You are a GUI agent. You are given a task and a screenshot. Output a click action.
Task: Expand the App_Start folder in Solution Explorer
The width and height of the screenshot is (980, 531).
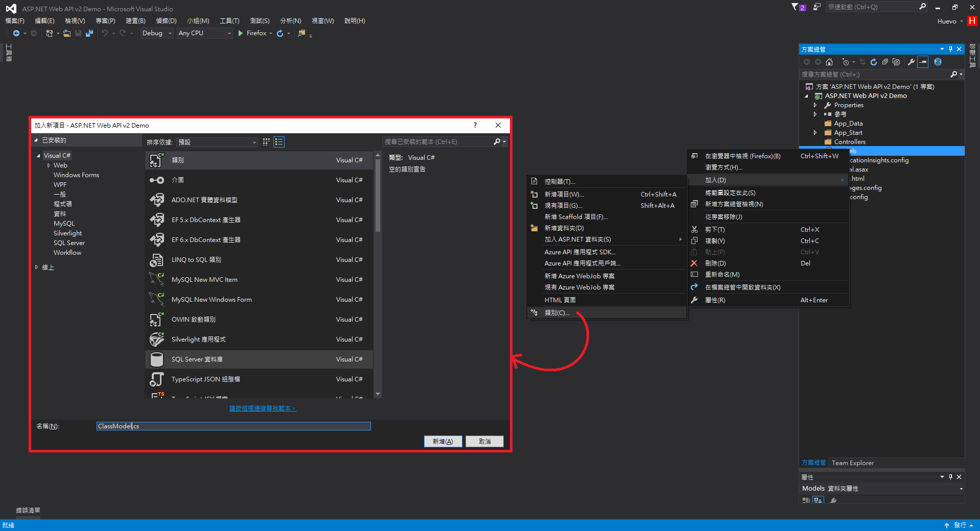815,132
